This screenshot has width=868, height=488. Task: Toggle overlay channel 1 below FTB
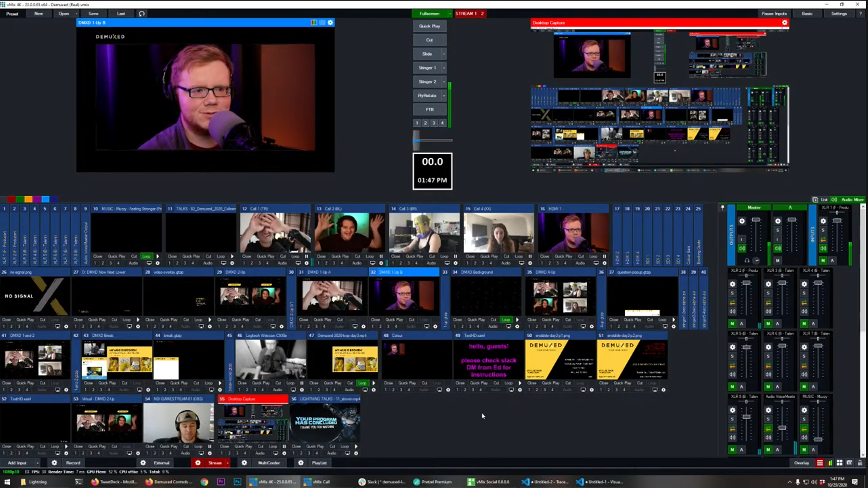point(417,123)
